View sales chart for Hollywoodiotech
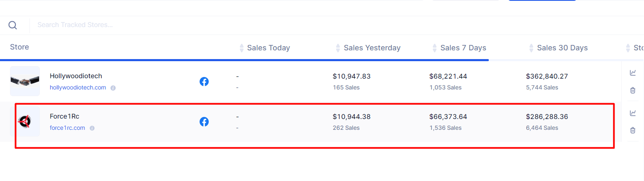Screen dimensions: 644x181 point(633,73)
